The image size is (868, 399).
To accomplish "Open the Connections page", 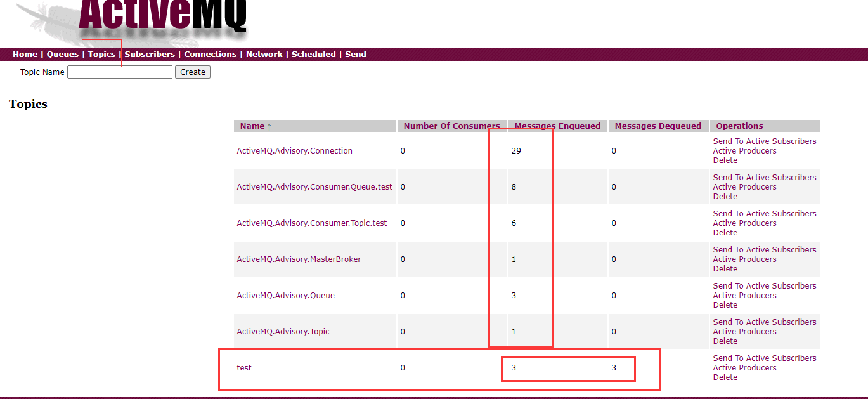I will coord(211,55).
